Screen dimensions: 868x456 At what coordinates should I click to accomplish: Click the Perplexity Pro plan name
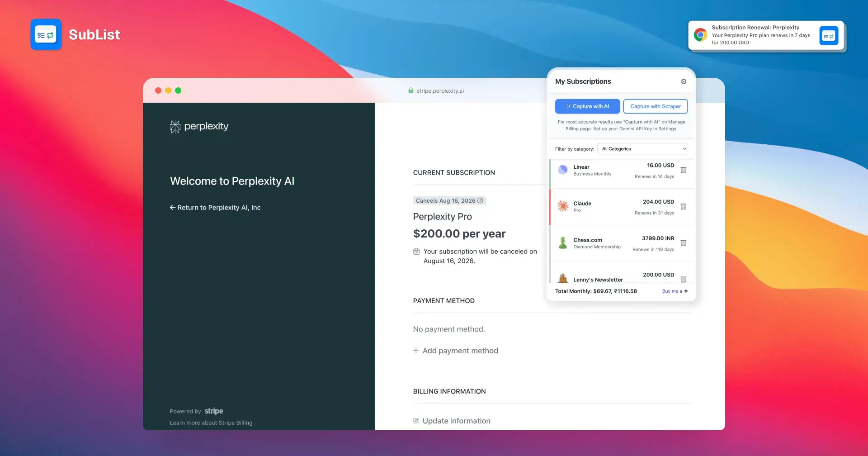click(x=442, y=217)
